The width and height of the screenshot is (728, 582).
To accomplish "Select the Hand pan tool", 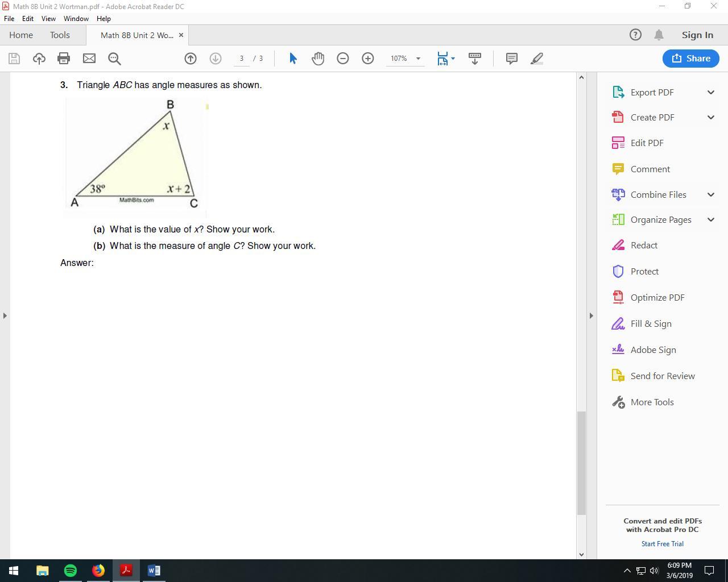I will pos(318,58).
